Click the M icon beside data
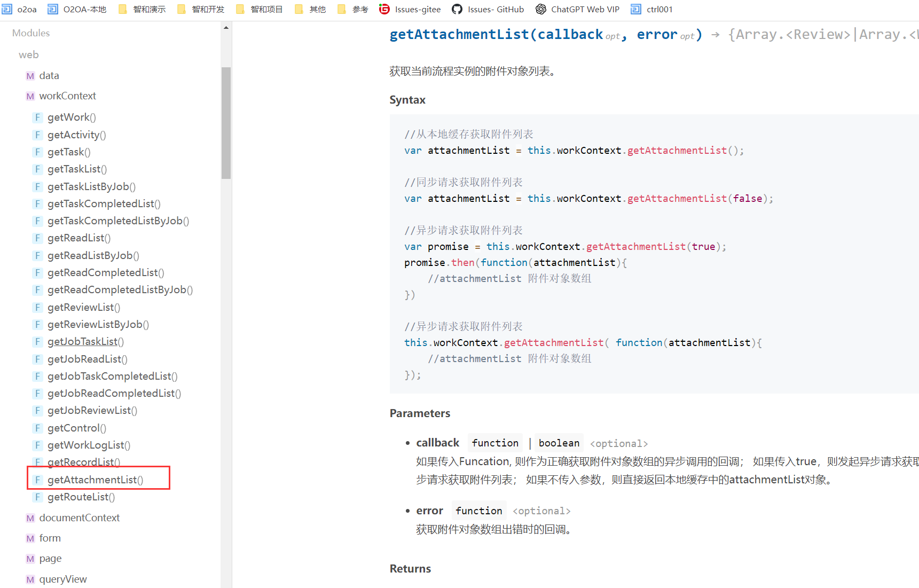This screenshot has width=919, height=588. [30, 76]
